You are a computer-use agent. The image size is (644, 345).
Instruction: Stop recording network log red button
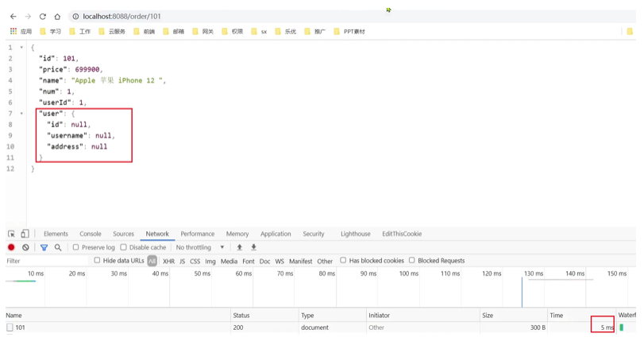pos(11,247)
